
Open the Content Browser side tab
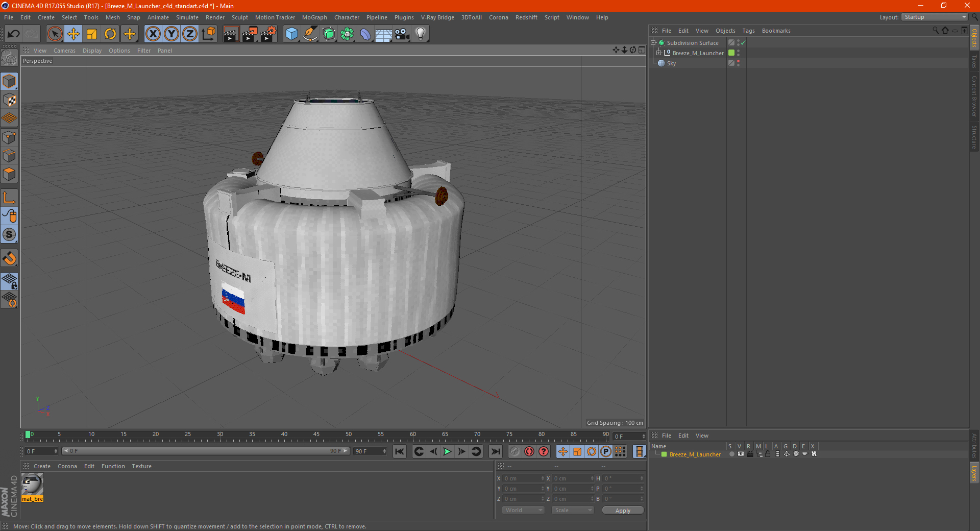[974, 95]
